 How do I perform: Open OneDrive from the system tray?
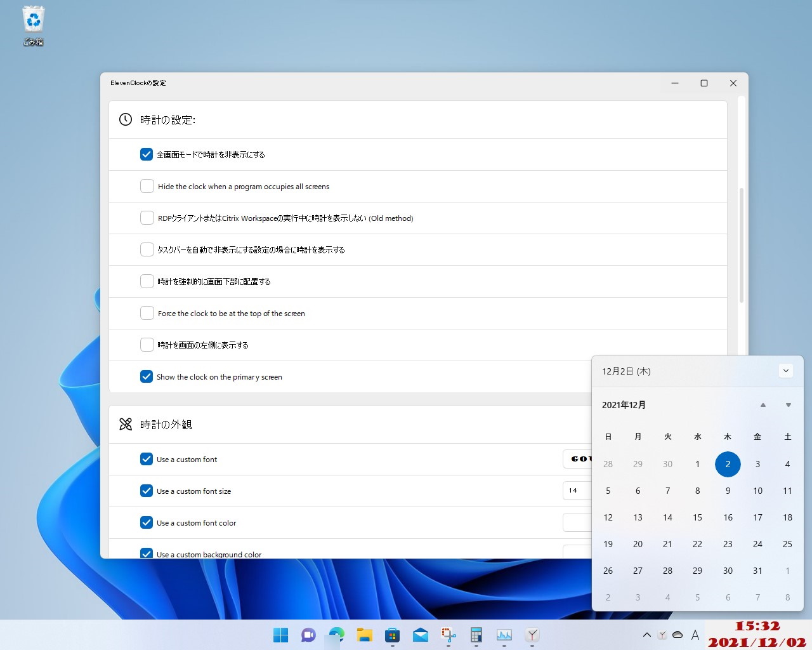coord(678,634)
